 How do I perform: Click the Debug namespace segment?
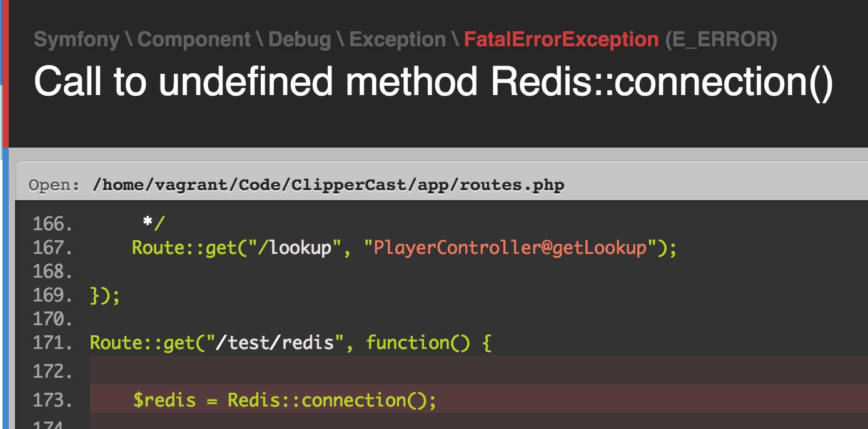(x=300, y=40)
